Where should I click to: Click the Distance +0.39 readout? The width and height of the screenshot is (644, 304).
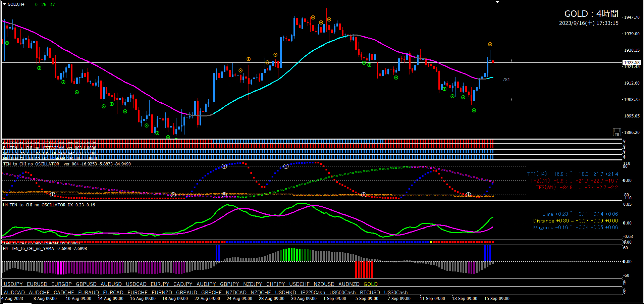pos(576,221)
